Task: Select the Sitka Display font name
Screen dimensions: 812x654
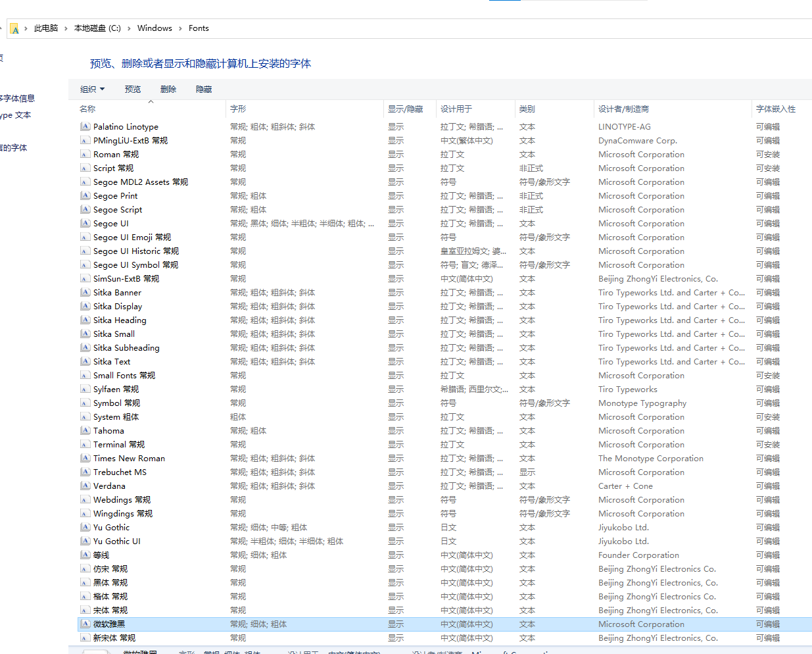Action: 118,306
